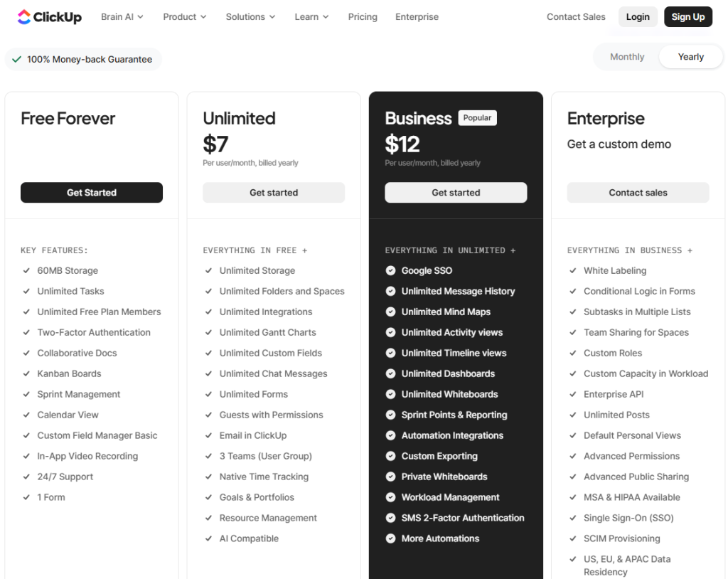Click the Google SSO checkmark icon

tap(390, 270)
